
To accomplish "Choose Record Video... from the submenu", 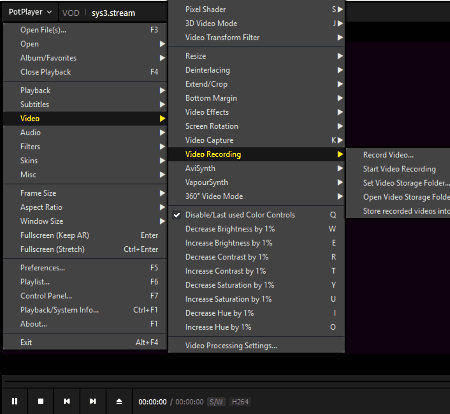I will coord(388,155).
